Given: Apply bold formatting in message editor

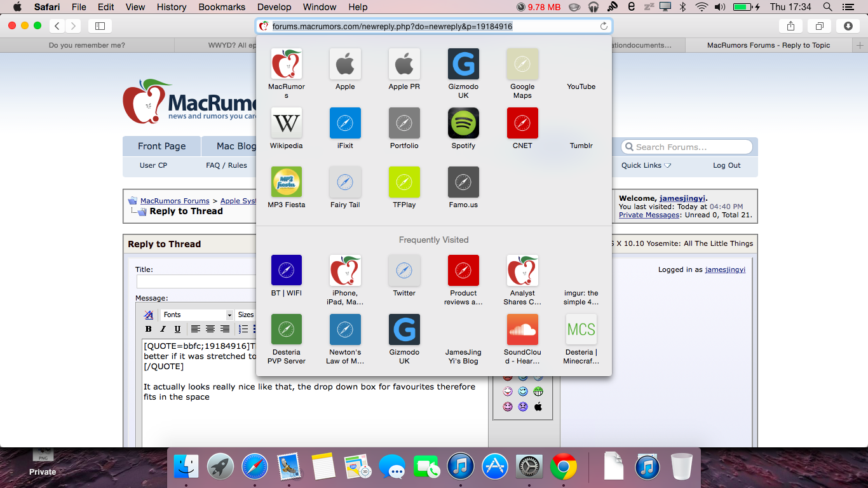Looking at the screenshot, I should (148, 329).
